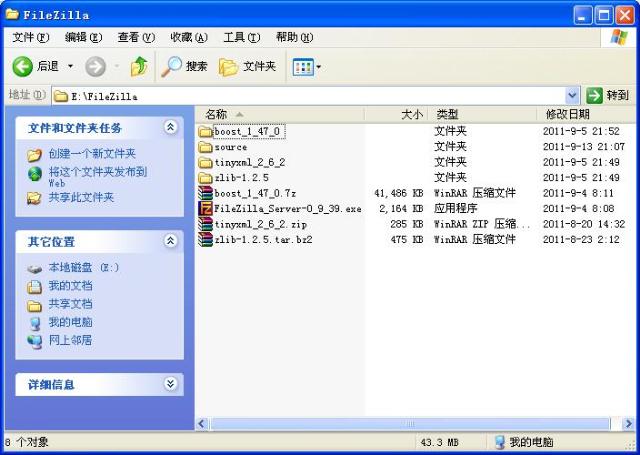Viewport: 640px width, 455px height.
Task: Collapse the Other Places (其它位置) panel
Action: (x=170, y=241)
